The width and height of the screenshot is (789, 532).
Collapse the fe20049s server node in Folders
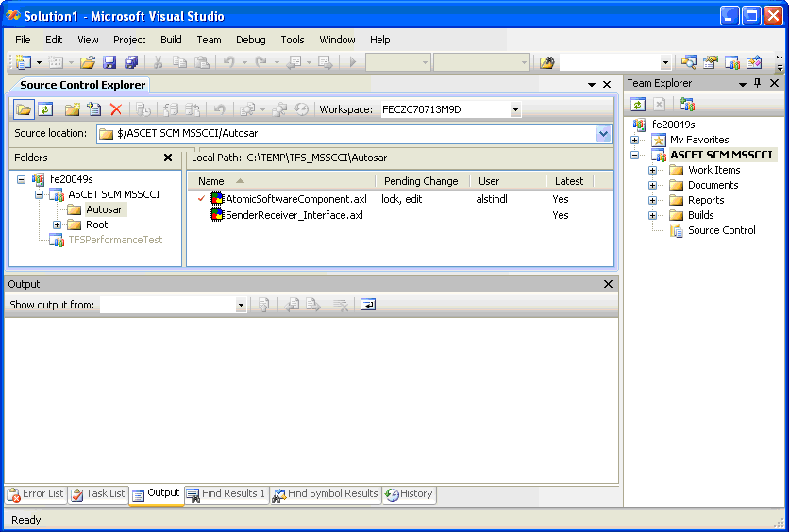(21, 179)
